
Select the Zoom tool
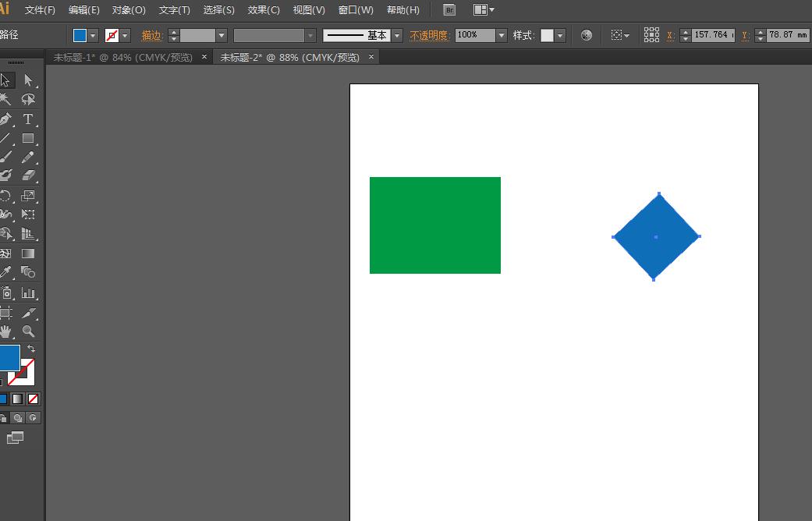pyautogui.click(x=28, y=331)
